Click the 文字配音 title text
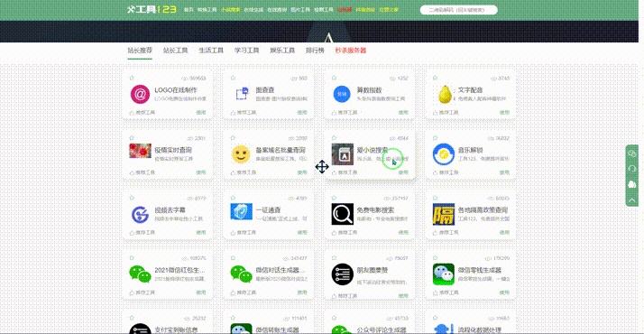This screenshot has height=334, width=644. coord(470,90)
